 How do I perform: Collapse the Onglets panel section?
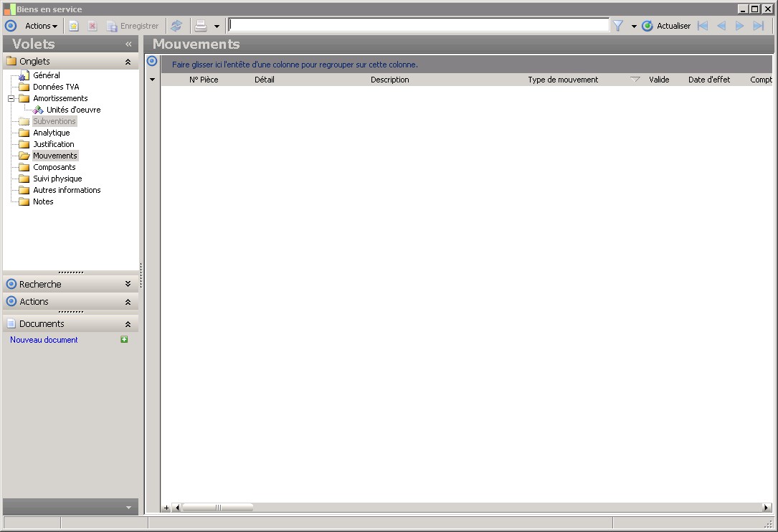(128, 62)
